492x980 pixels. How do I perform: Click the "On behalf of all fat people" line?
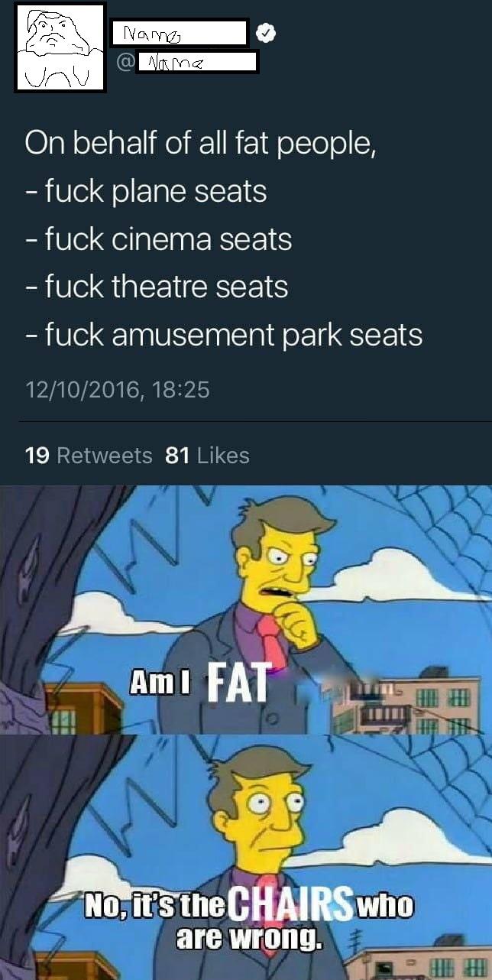click(x=200, y=144)
